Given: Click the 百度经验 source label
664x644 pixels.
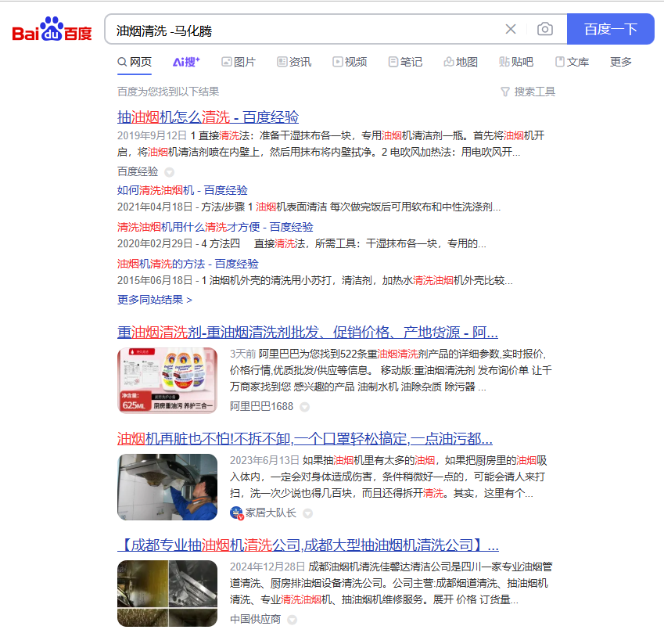Looking at the screenshot, I should click(x=138, y=171).
